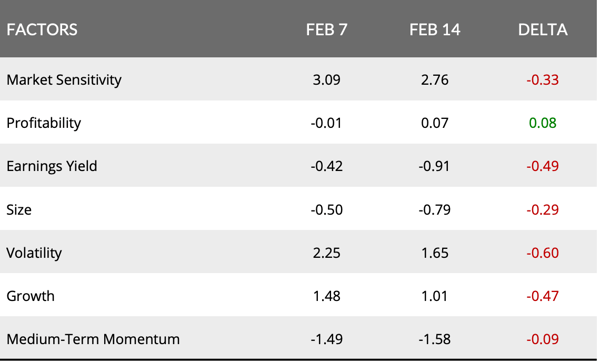Click the green 0.08 delta value
Image resolution: width=600 pixels, height=362 pixels.
pyautogui.click(x=543, y=123)
